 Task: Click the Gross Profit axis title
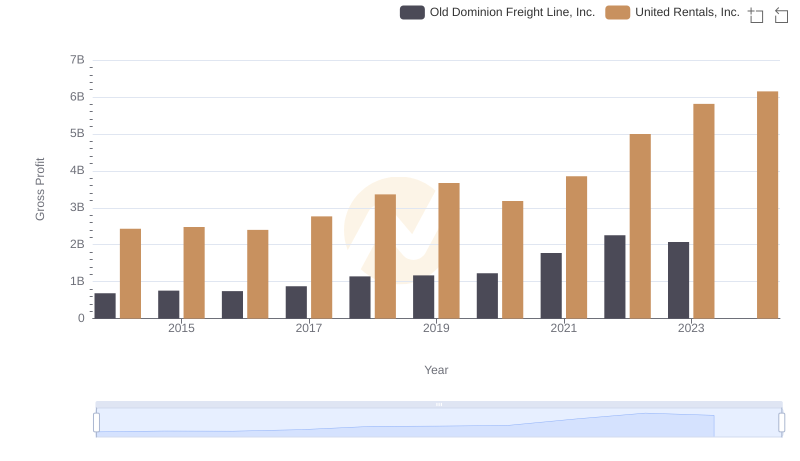click(40, 189)
